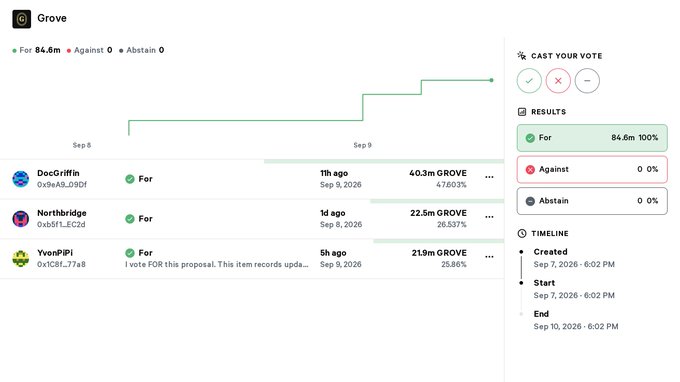Cast a For vote with checkmark button
The image size is (680, 382).
529,81
